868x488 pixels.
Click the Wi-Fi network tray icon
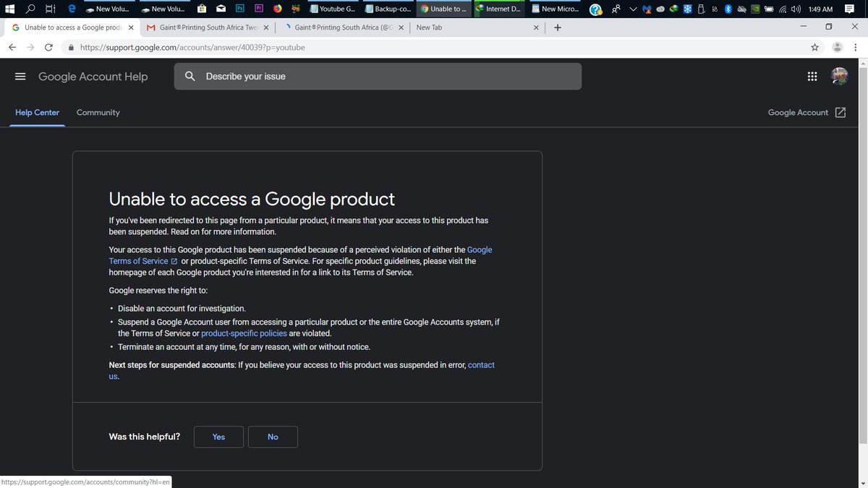point(783,9)
